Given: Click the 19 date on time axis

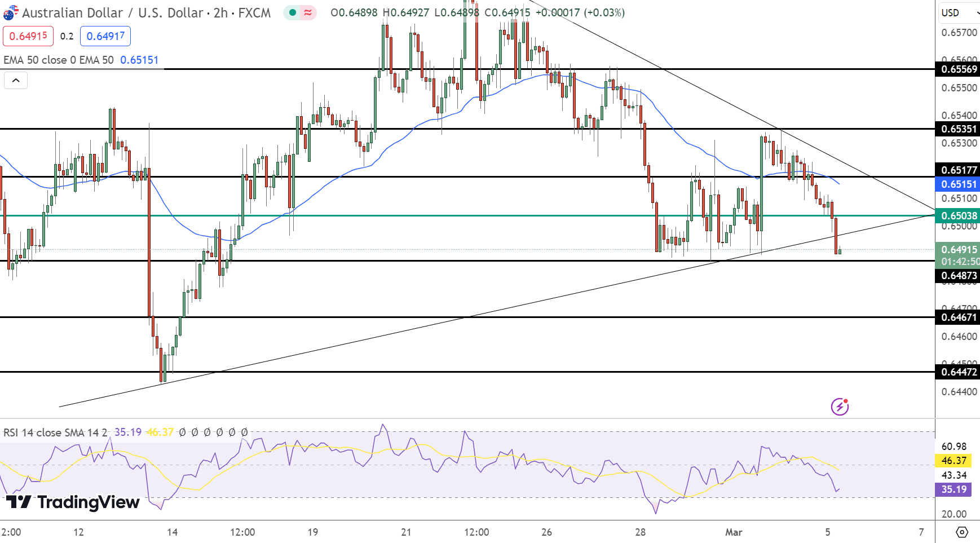Looking at the screenshot, I should click(313, 532).
